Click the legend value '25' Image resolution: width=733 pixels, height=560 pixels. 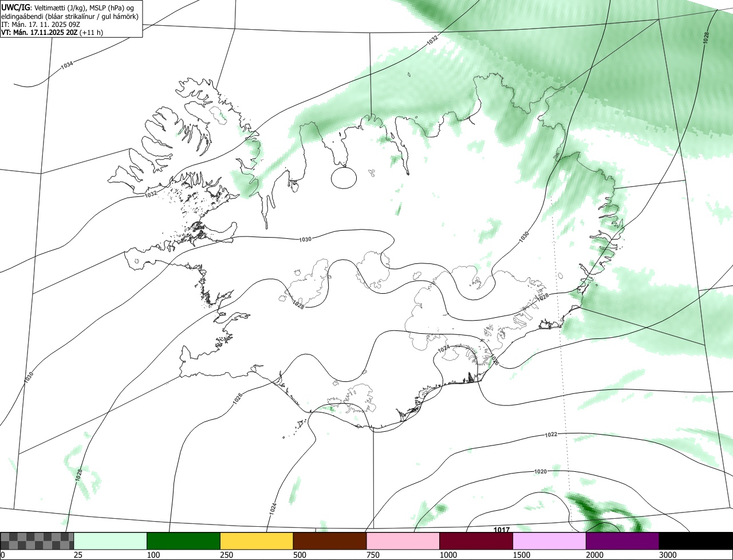78,555
